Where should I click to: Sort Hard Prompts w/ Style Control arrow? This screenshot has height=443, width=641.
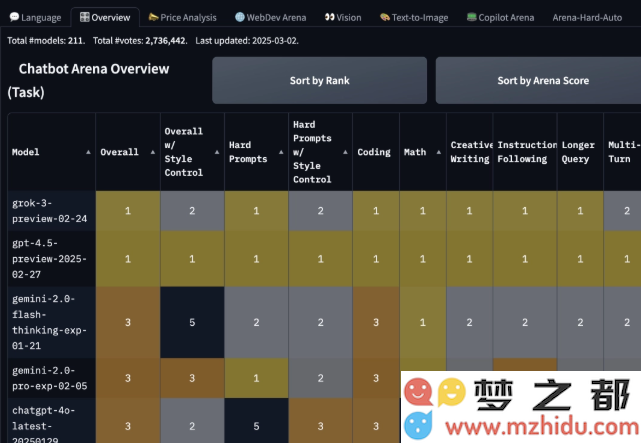345,152
